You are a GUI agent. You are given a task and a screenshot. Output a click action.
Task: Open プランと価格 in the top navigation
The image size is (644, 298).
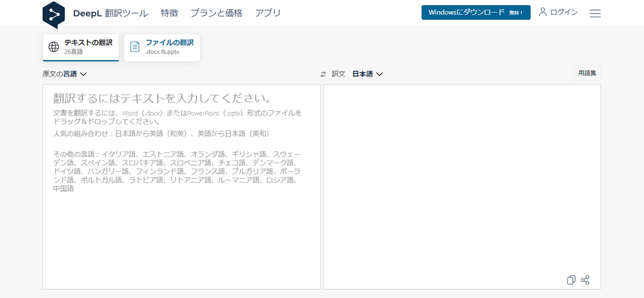216,13
